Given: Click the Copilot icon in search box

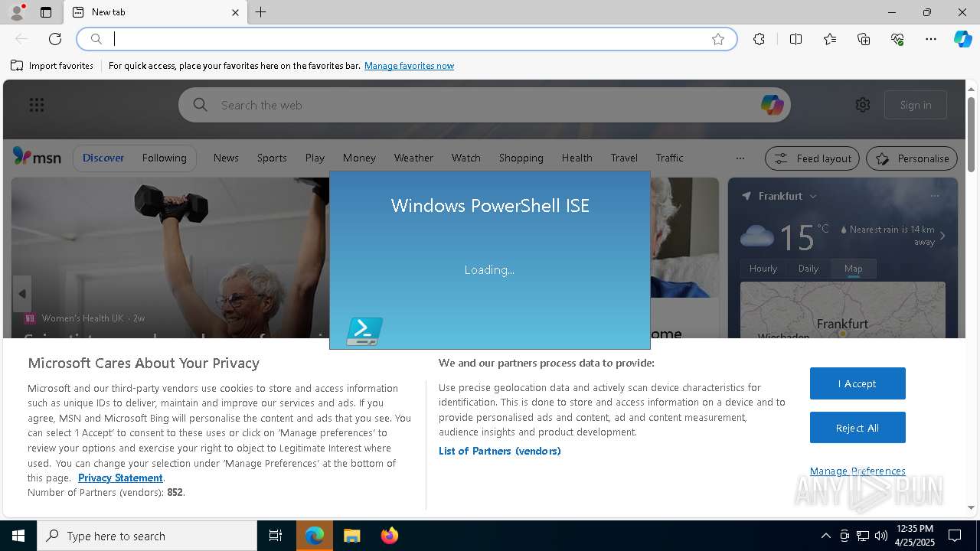Looking at the screenshot, I should (772, 105).
